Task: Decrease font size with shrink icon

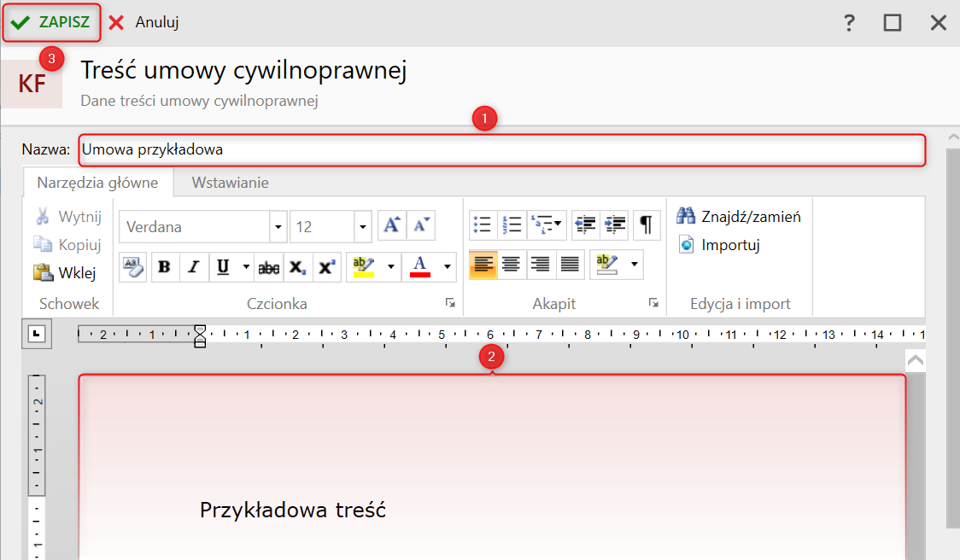Action: tap(421, 225)
